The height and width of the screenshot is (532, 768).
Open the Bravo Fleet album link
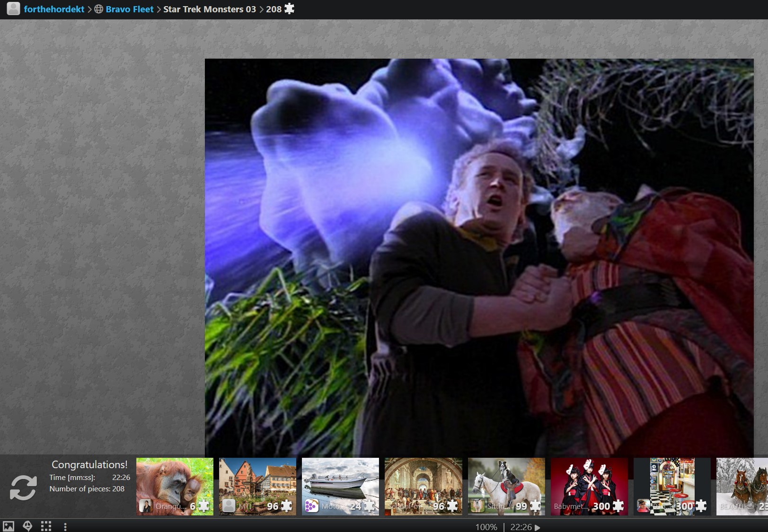click(130, 9)
